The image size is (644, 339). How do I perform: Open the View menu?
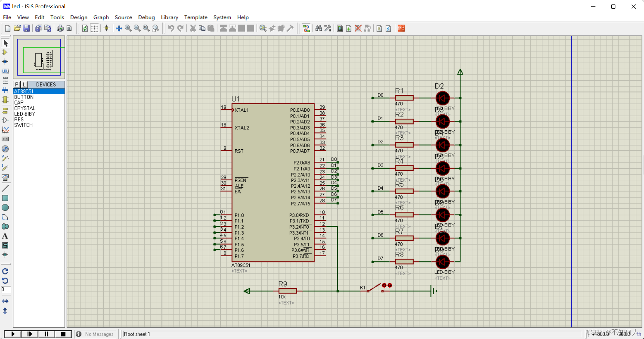click(x=23, y=17)
